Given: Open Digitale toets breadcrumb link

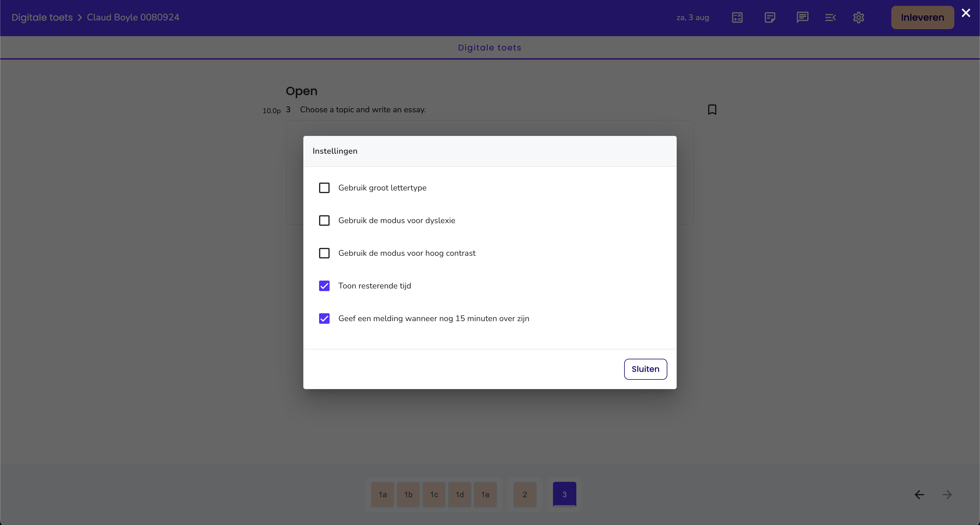Looking at the screenshot, I should pyautogui.click(x=42, y=17).
